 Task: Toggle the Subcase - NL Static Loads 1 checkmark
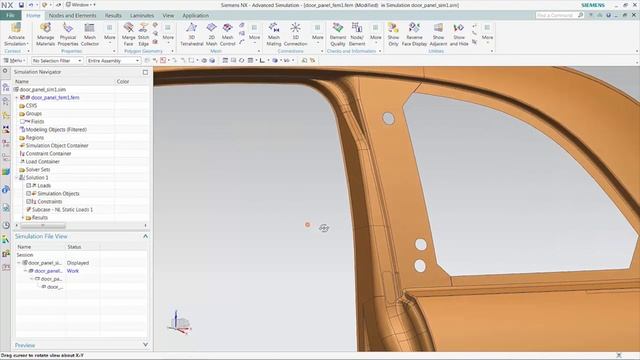(29, 209)
